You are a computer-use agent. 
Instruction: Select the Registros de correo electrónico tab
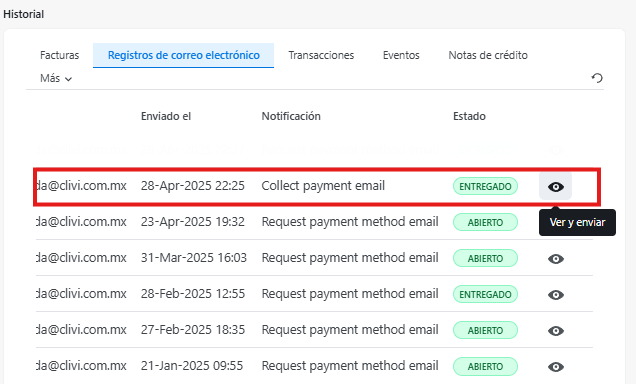click(183, 55)
